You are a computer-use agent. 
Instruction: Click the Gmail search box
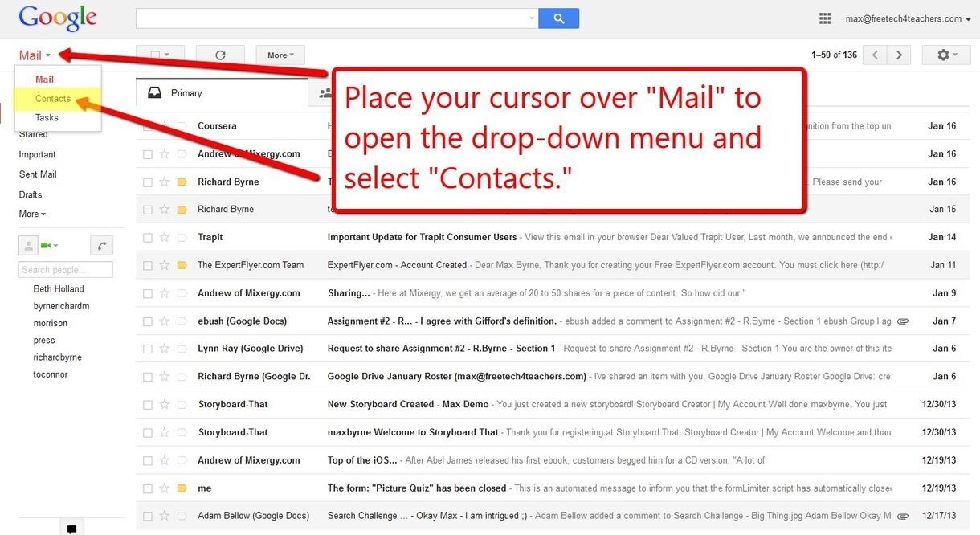[x=331, y=18]
